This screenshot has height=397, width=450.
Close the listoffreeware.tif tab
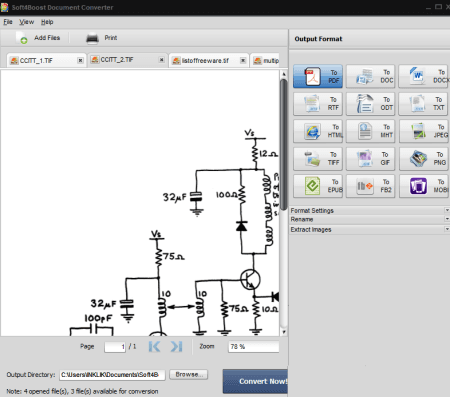coord(243,60)
